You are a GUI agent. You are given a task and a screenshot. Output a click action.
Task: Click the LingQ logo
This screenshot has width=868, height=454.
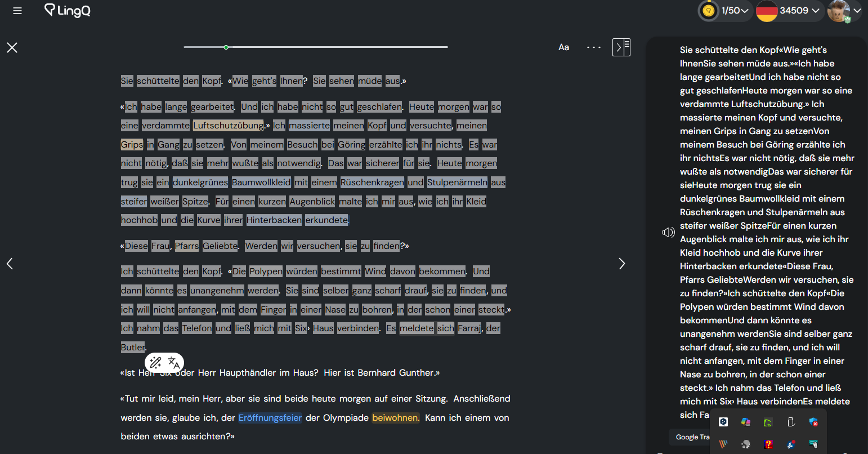pyautogui.click(x=68, y=11)
